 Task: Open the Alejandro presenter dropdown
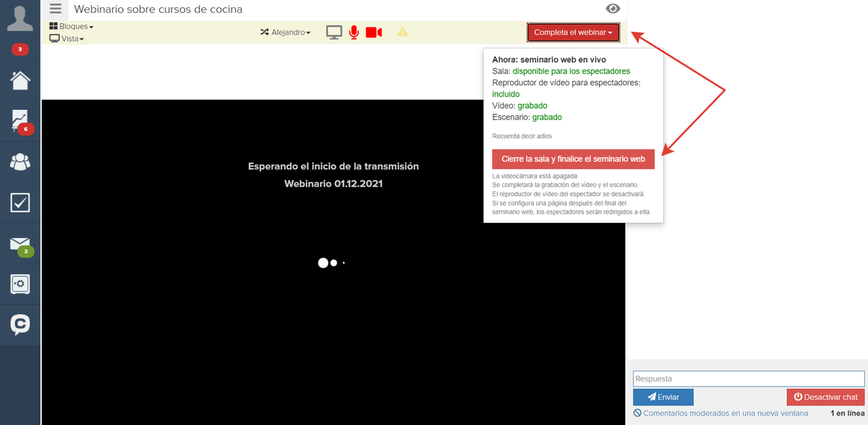pos(286,32)
